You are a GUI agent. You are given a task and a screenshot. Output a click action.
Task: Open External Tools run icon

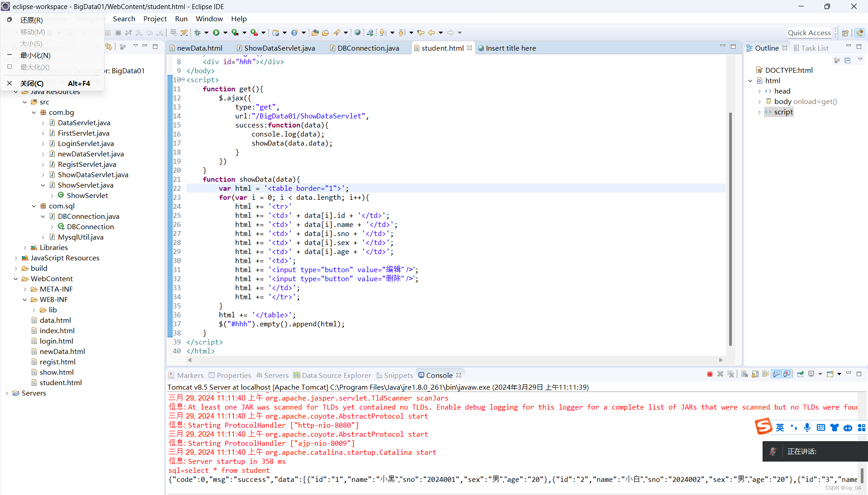(254, 33)
